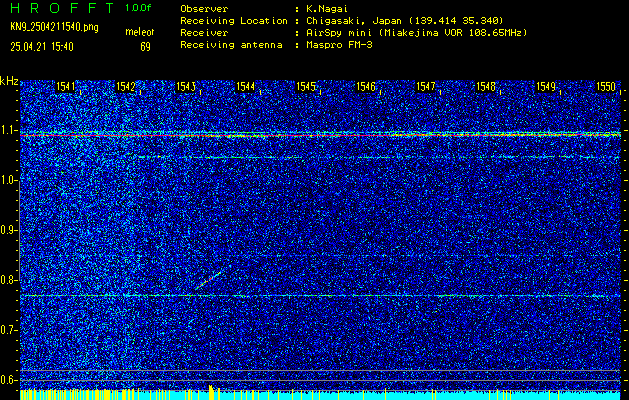
Task: Click the Receiving Location field label
Action: pos(234,20)
